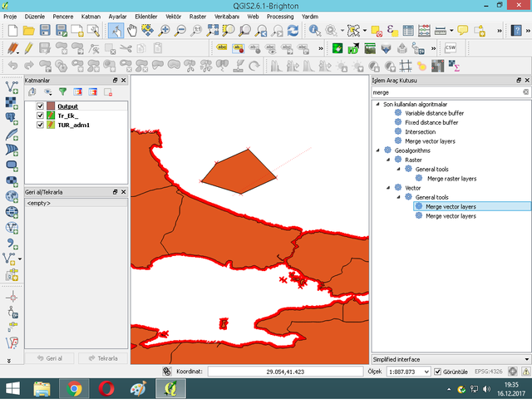Image resolution: width=532 pixels, height=404 pixels.
Task: Close the Katmanlar panel
Action: [x=124, y=80]
